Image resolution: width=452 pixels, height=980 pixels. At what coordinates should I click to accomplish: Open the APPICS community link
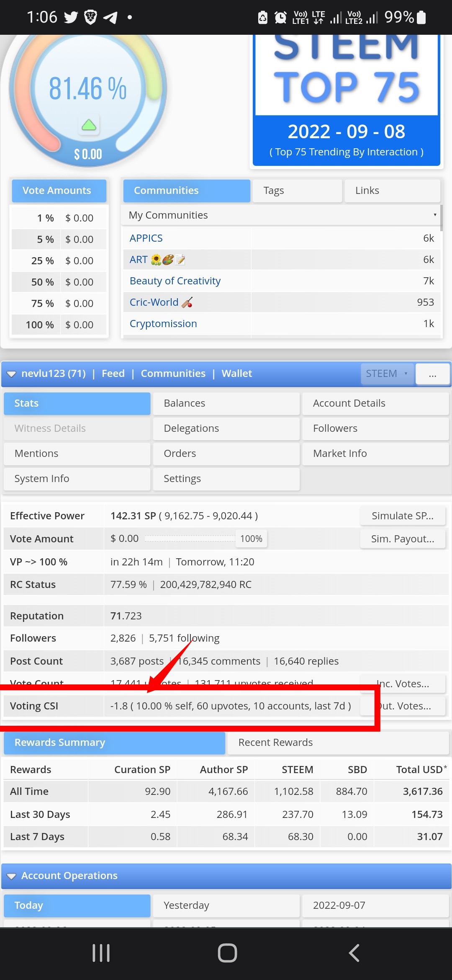(x=146, y=238)
